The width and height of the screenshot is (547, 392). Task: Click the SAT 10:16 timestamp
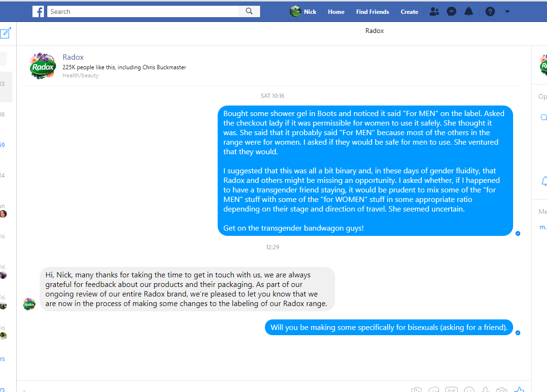(x=273, y=95)
